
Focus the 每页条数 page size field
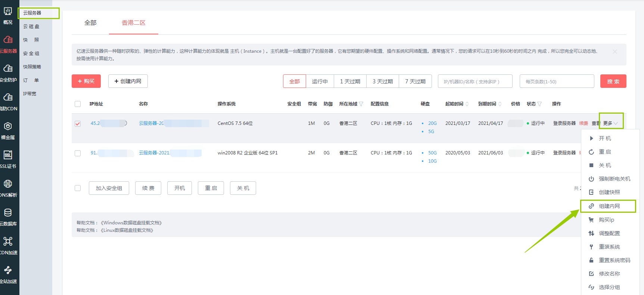click(x=557, y=81)
